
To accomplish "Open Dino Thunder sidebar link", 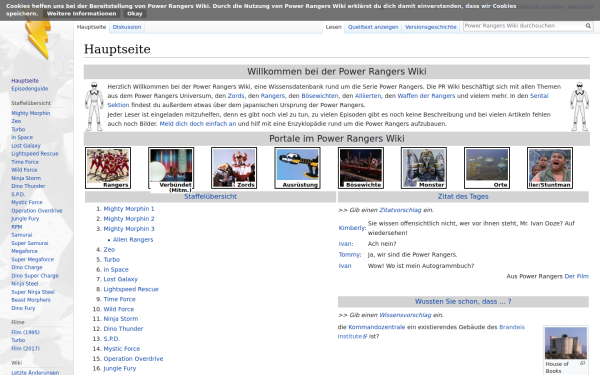I will 28,186.
